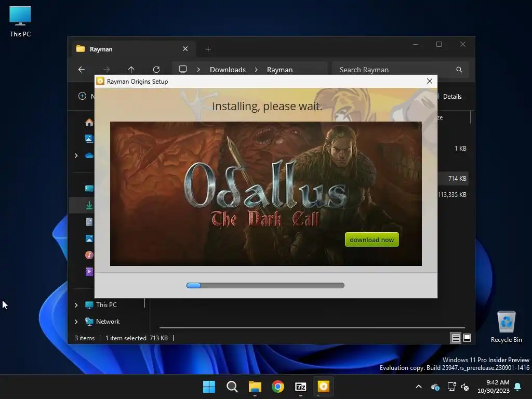Click '3 items' status bar text
Screen dimensions: 532x399
pos(85,338)
